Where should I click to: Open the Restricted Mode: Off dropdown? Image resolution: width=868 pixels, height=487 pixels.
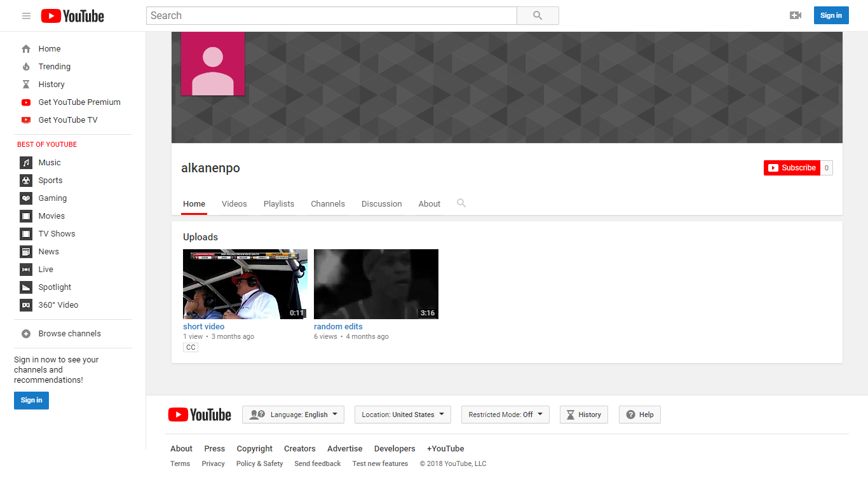pyautogui.click(x=505, y=415)
